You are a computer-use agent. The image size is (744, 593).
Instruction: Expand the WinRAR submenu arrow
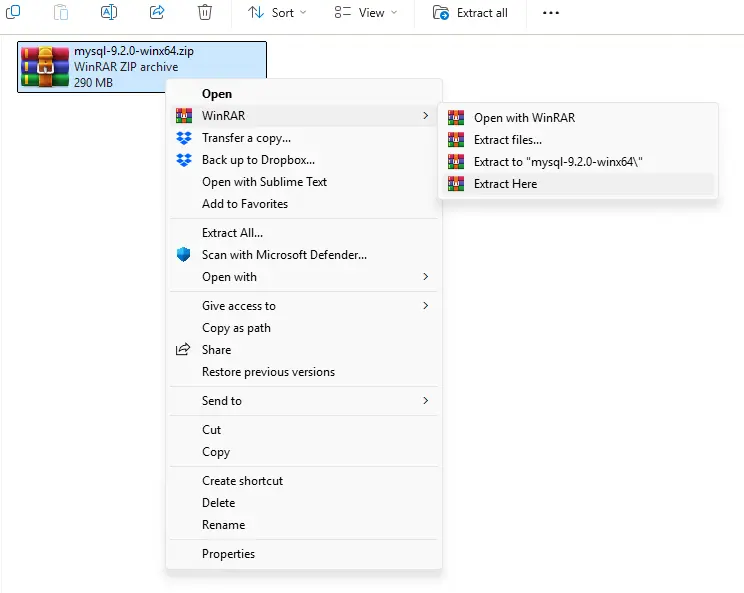tap(426, 115)
